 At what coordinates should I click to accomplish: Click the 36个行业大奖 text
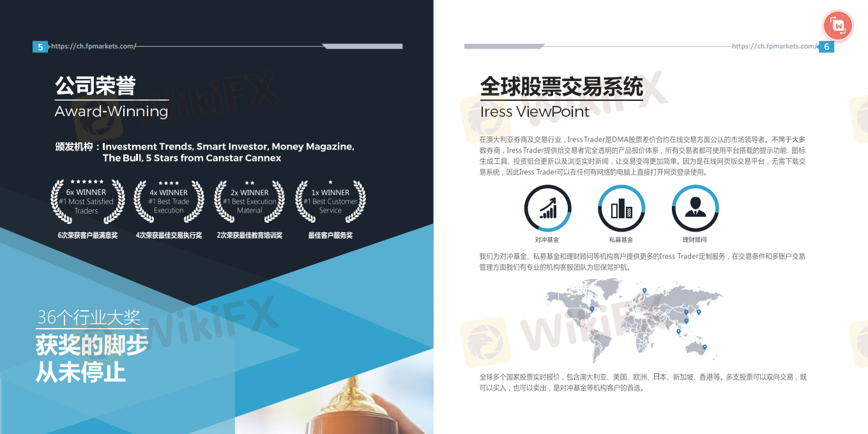click(89, 317)
